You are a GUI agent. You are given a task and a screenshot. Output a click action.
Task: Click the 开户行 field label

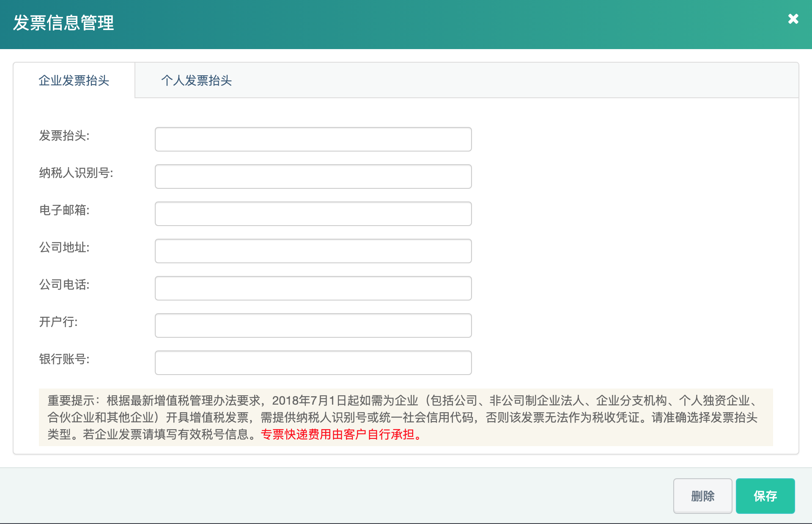[x=58, y=323]
